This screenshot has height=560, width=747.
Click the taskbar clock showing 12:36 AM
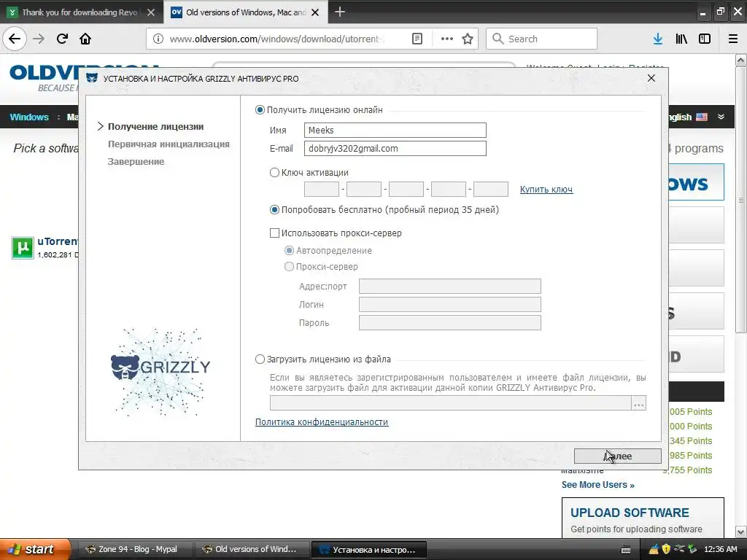click(x=720, y=549)
